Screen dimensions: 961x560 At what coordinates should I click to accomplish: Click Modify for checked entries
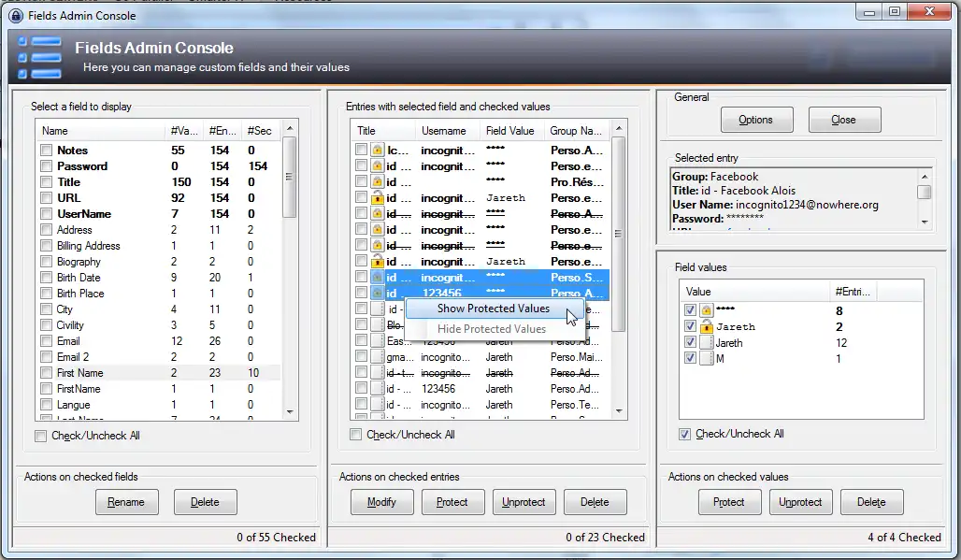[381, 502]
